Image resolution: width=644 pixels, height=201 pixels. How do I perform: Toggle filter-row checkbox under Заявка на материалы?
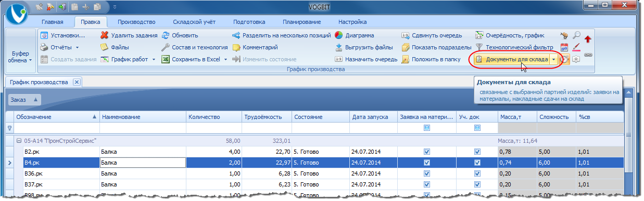(x=427, y=128)
